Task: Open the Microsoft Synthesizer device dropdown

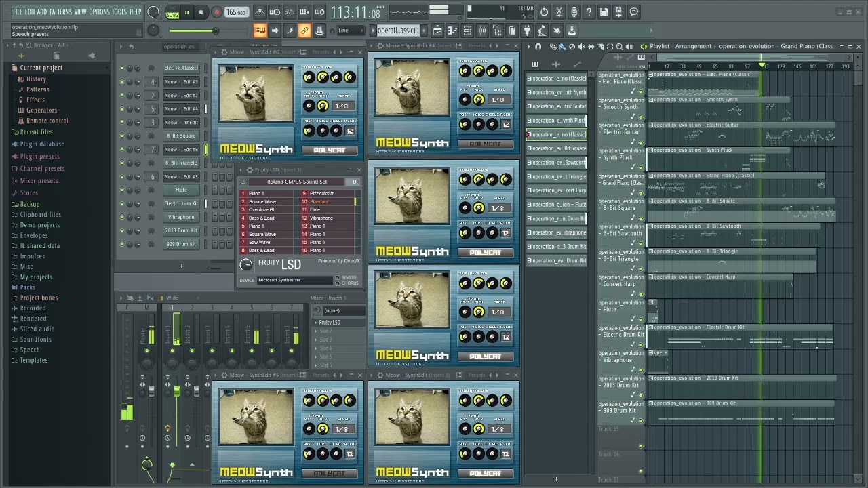Action: click(x=295, y=281)
